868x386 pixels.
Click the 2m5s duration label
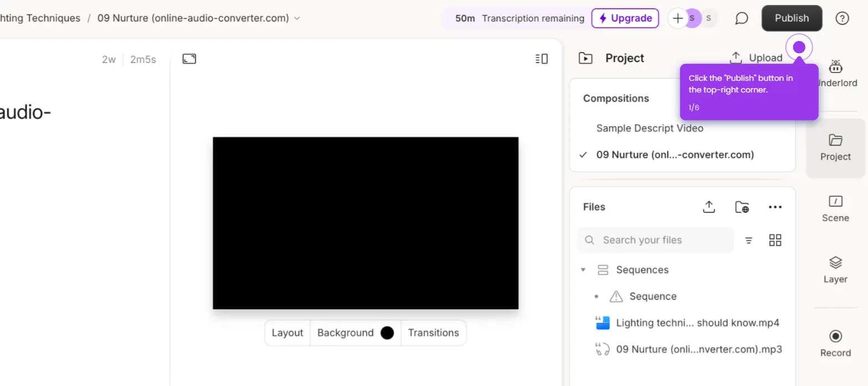[143, 60]
